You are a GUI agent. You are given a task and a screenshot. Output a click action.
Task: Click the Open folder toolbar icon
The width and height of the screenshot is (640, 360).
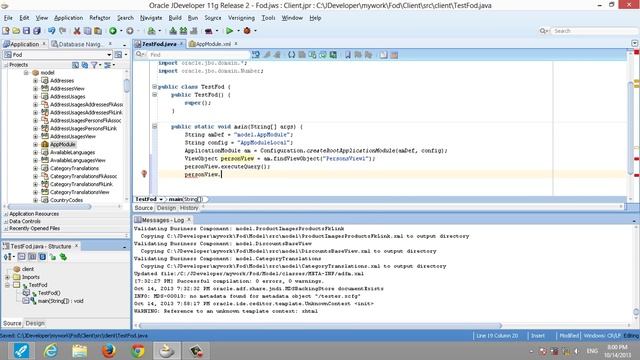tap(16, 31)
